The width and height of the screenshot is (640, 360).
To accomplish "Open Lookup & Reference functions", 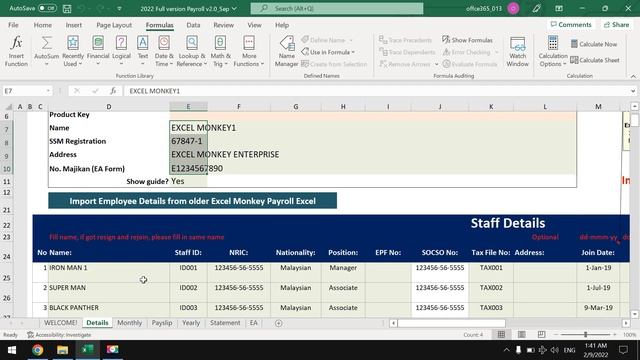I will (192, 51).
